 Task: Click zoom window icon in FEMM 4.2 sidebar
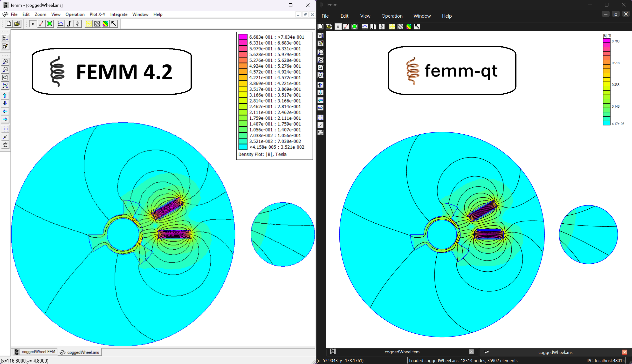tap(5, 86)
